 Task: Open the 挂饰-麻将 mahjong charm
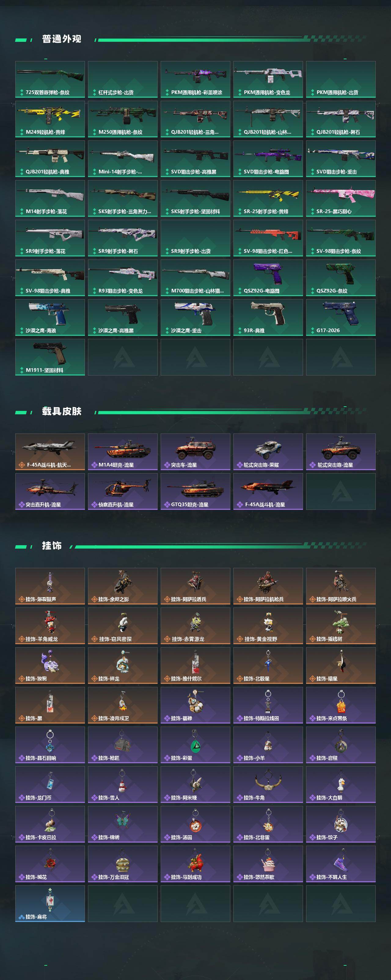pos(50,904)
